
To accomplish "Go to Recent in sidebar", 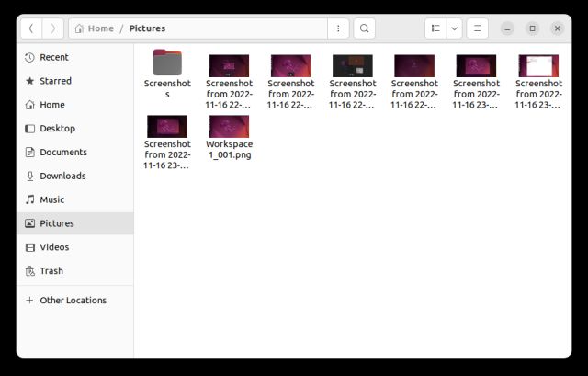I will pos(53,57).
